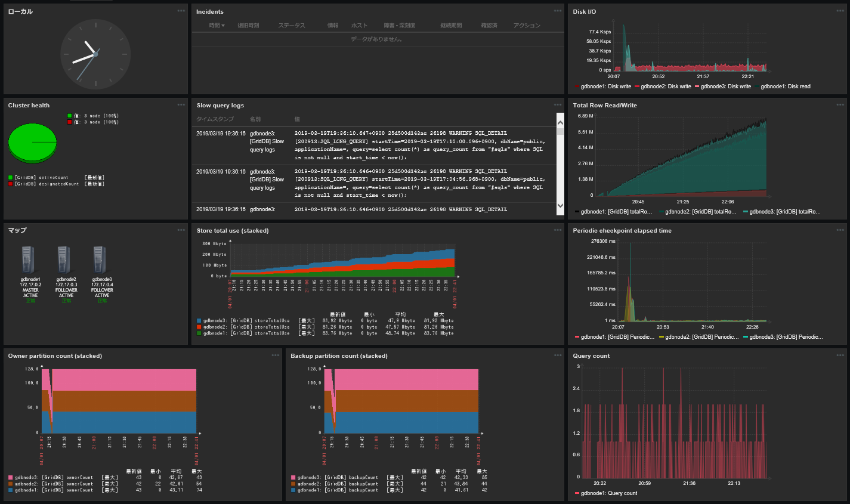Click the analog clock in the ローカル widget
Image resolution: width=850 pixels, height=504 pixels.
(95, 54)
